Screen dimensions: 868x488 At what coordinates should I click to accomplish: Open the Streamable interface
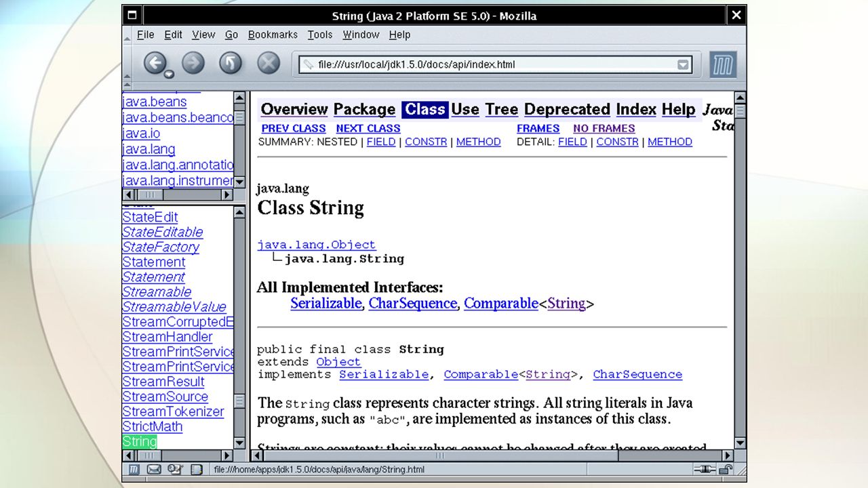(157, 292)
